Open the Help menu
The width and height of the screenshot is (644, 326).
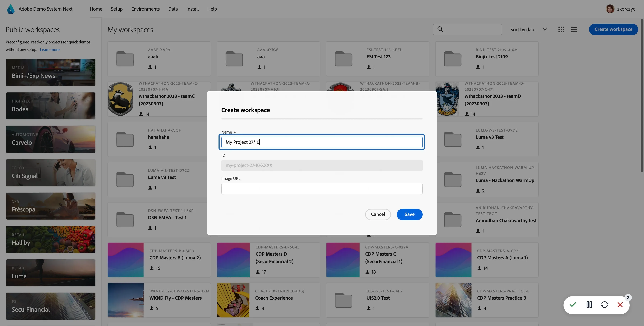(212, 9)
